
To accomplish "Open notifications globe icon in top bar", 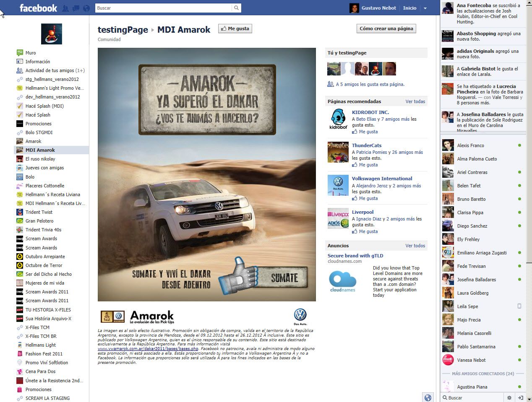I will click(87, 8).
